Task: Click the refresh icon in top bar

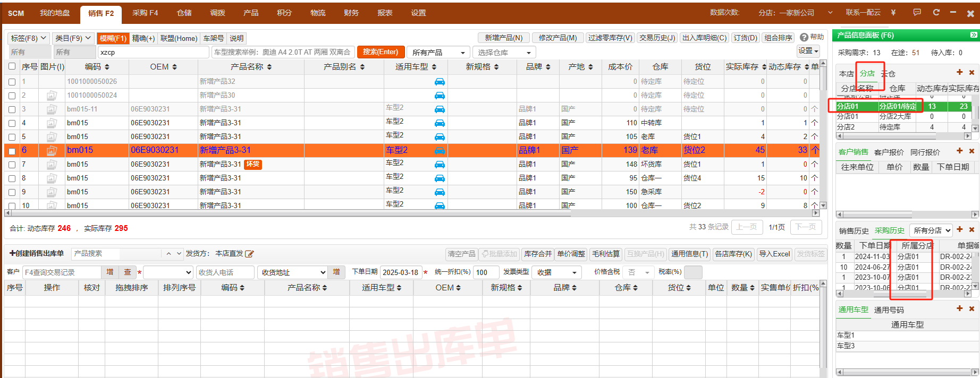Action: (936, 12)
